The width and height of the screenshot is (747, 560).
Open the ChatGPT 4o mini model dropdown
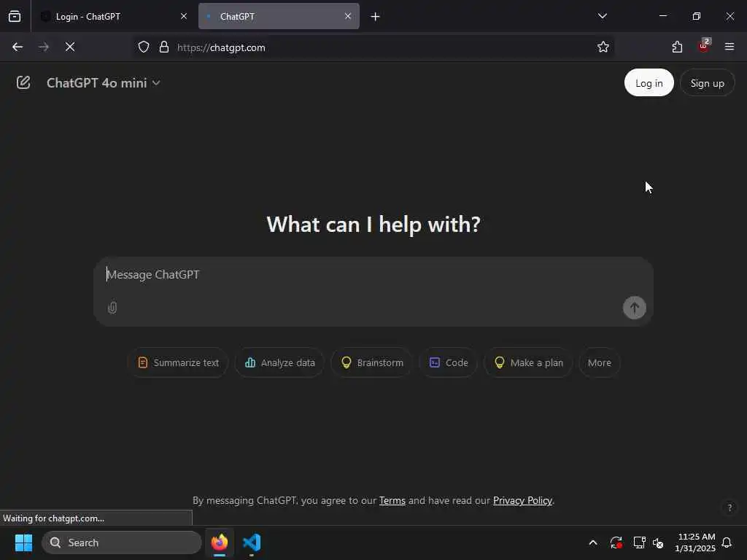103,83
